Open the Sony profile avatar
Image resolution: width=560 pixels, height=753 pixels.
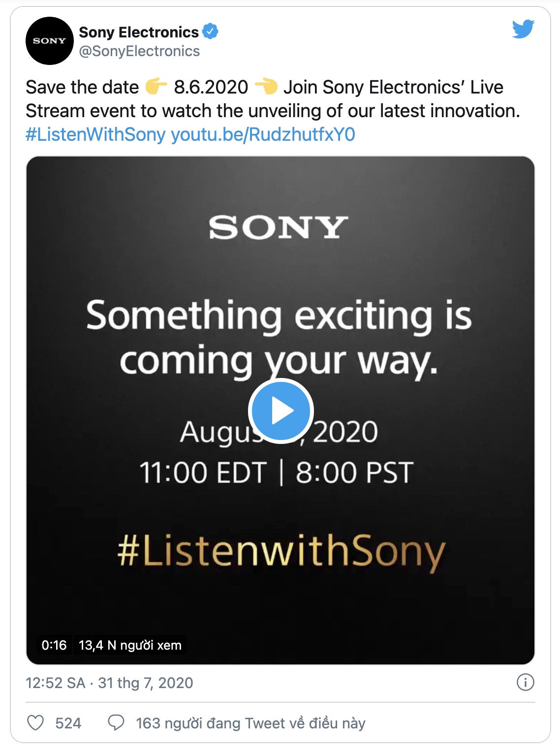pyautogui.click(x=49, y=41)
